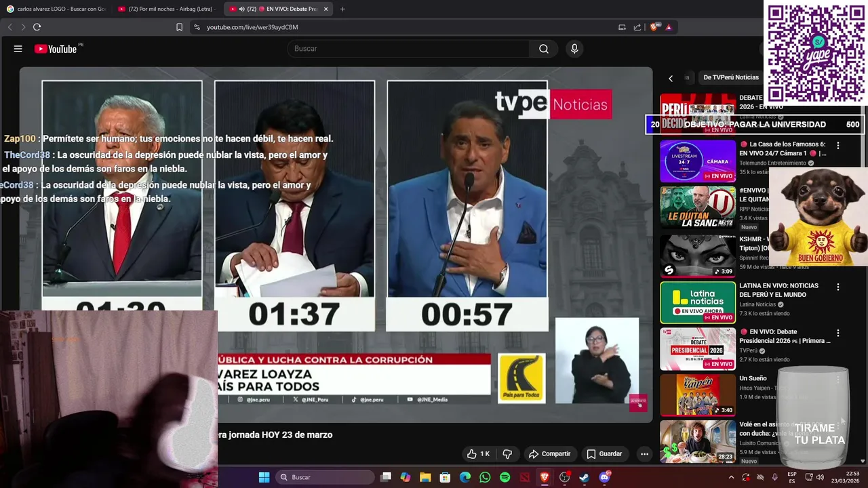This screenshot has width=868, height=488.
Task: Click the Guardar save button
Action: [604, 454]
